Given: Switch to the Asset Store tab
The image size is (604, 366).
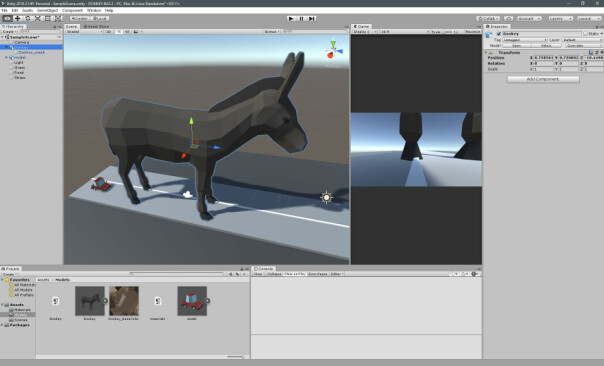Looking at the screenshot, I should coord(96,27).
